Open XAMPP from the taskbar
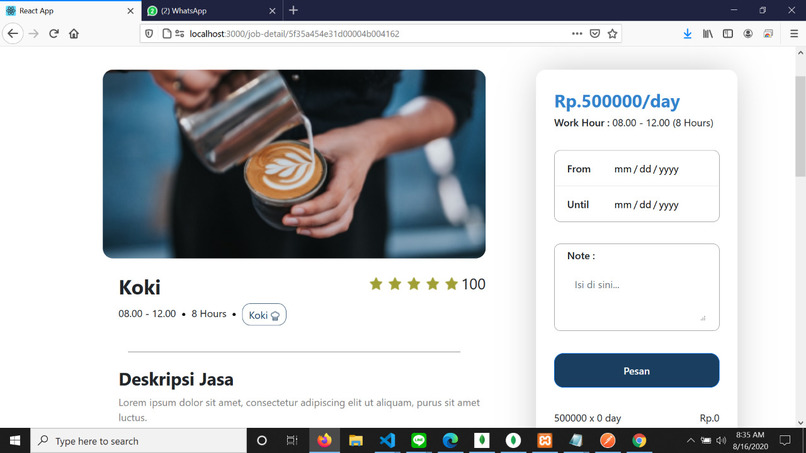 545,441
